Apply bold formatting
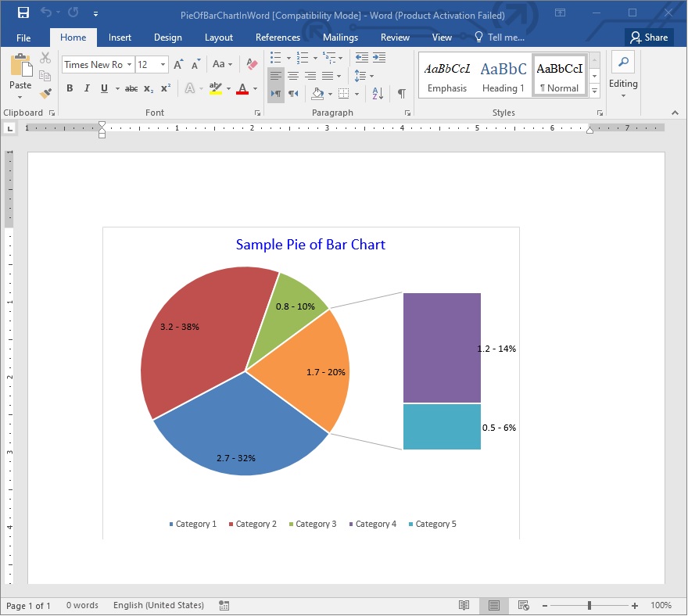 (x=71, y=89)
